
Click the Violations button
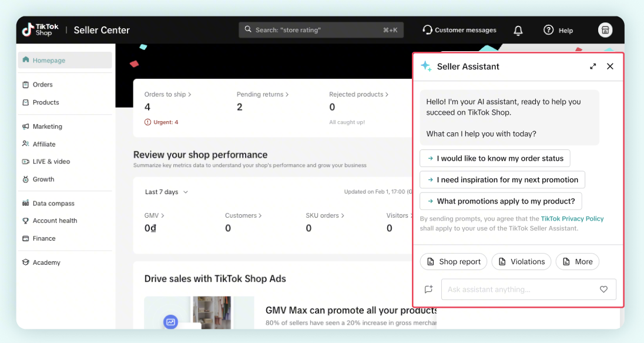(x=521, y=262)
